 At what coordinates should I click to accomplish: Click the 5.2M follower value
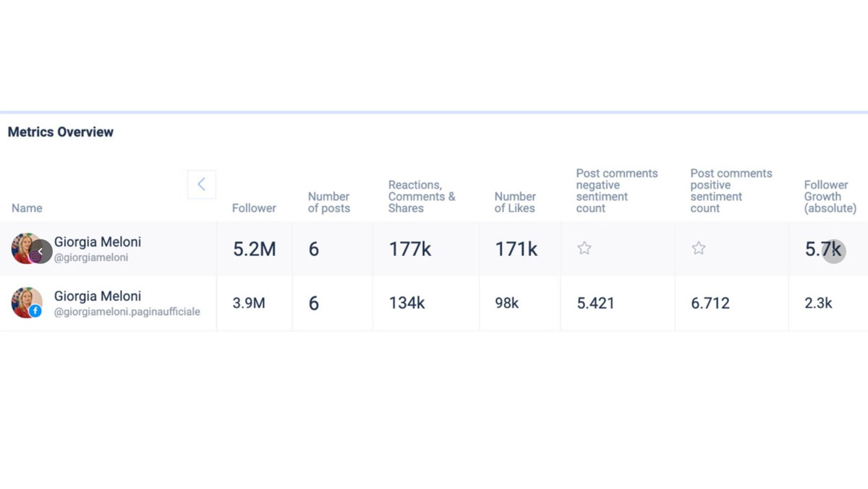tap(254, 250)
